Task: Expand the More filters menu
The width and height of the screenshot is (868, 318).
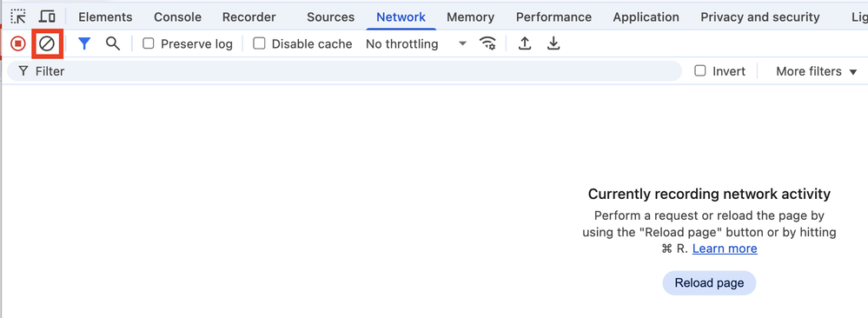Action: tap(817, 71)
